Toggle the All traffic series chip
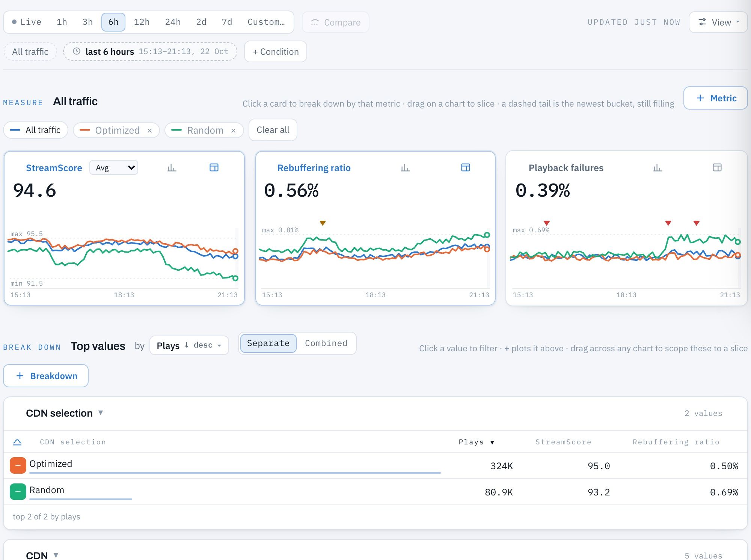This screenshot has width=751, height=560. click(x=36, y=130)
